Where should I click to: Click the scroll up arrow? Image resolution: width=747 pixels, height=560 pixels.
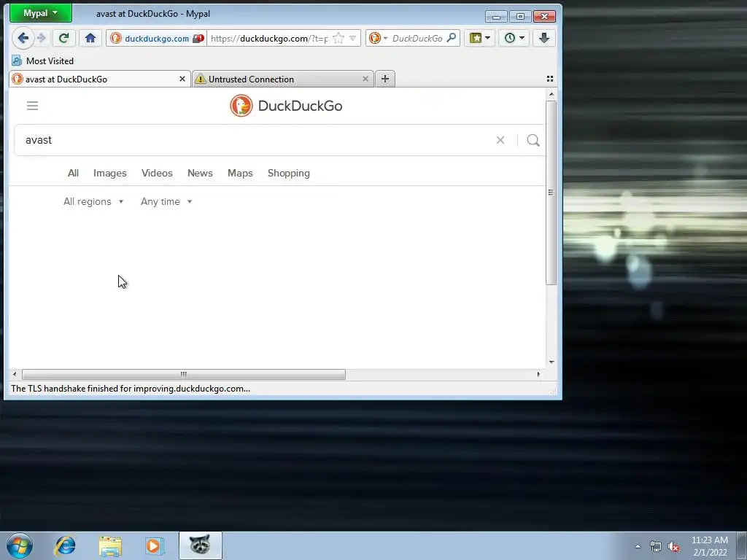[551, 94]
